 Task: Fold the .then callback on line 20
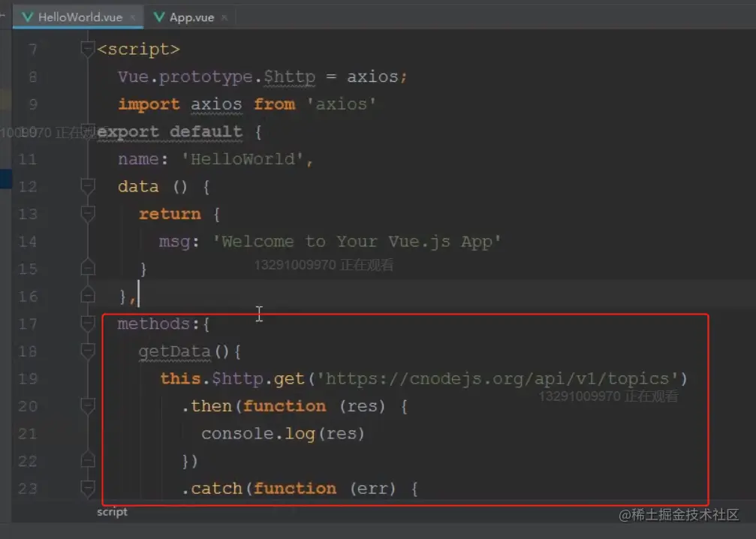tap(88, 406)
